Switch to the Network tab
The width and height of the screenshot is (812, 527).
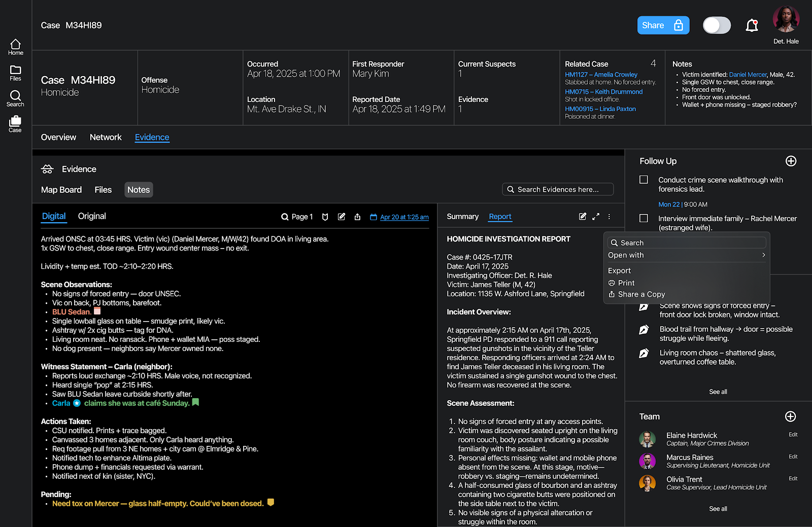tap(106, 137)
